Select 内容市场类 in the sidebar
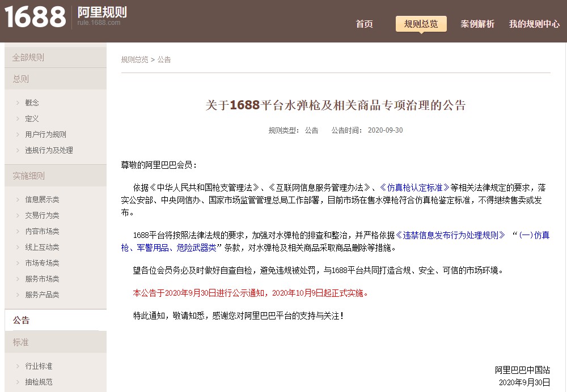567x392 pixels. click(x=42, y=231)
